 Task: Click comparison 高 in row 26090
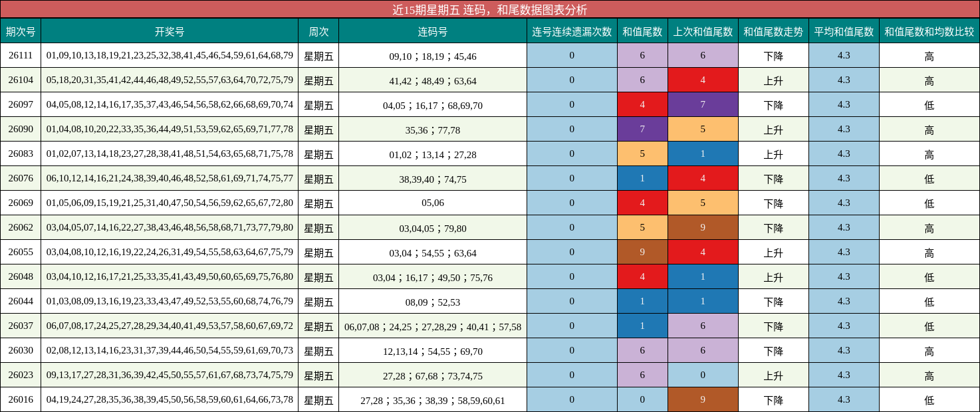(929, 130)
